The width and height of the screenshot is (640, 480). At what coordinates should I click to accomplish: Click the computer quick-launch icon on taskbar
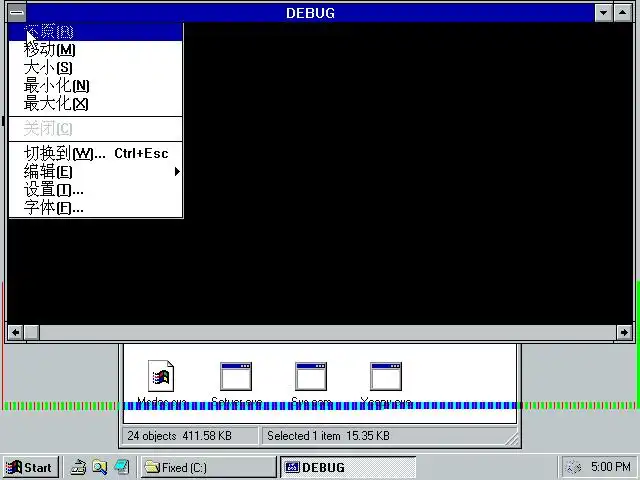click(122, 467)
